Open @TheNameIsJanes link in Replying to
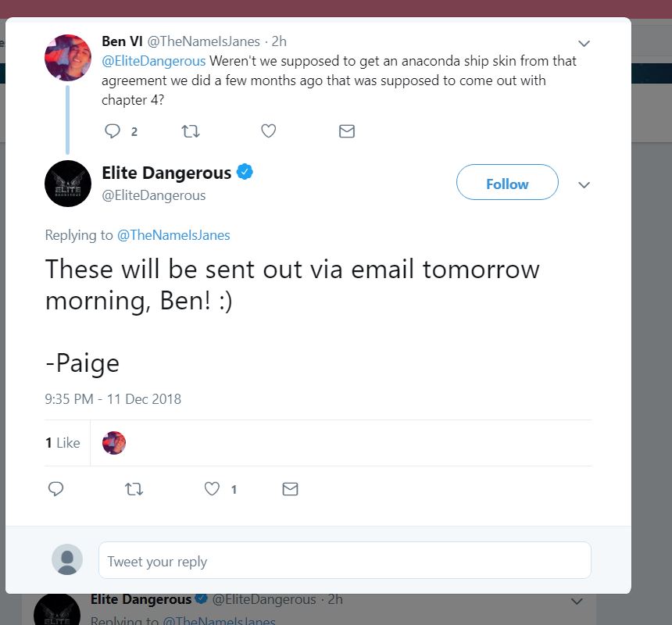672x625 pixels. 173,235
